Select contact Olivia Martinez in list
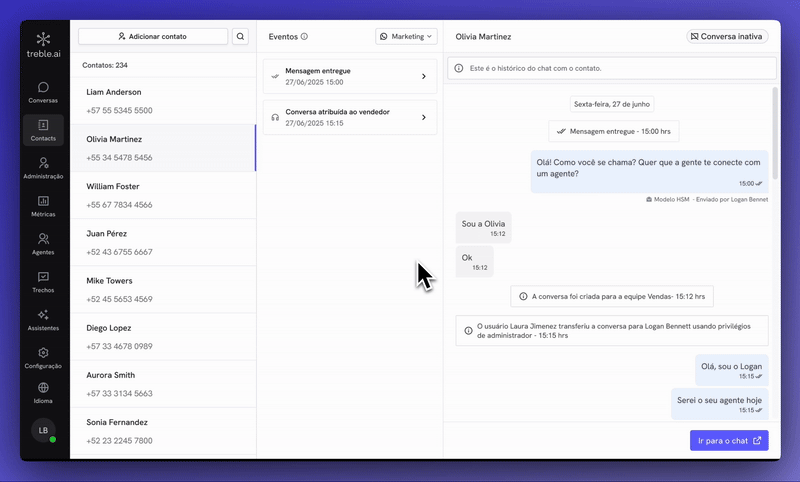 [x=163, y=148]
